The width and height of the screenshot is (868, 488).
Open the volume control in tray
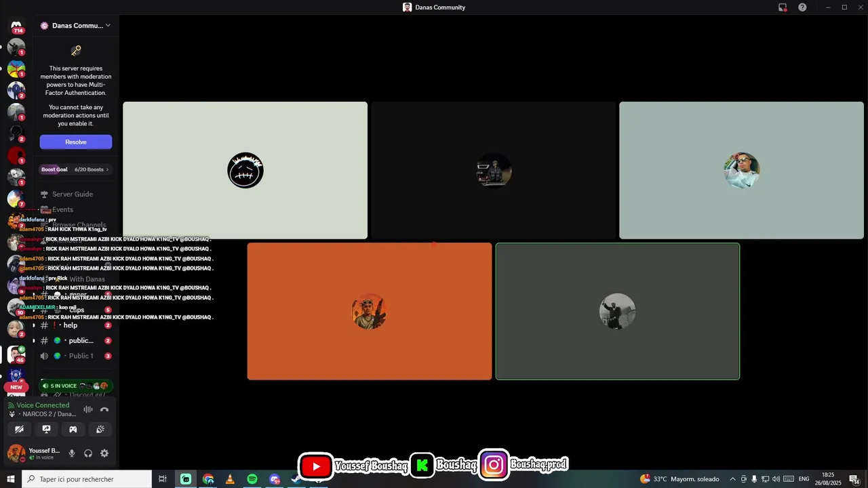point(776,479)
